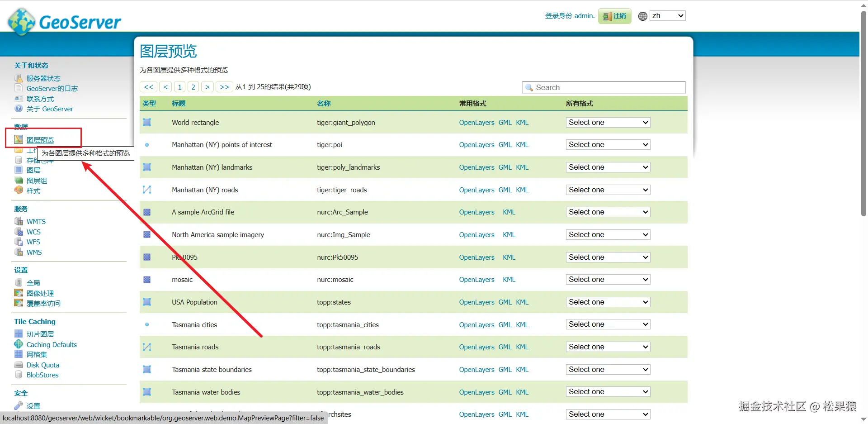The height and width of the screenshot is (424, 868).
Task: Click the 服务器状态 sidebar icon
Action: click(19, 78)
